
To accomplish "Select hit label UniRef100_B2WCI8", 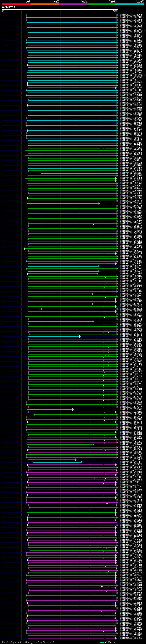I will coord(131,502).
